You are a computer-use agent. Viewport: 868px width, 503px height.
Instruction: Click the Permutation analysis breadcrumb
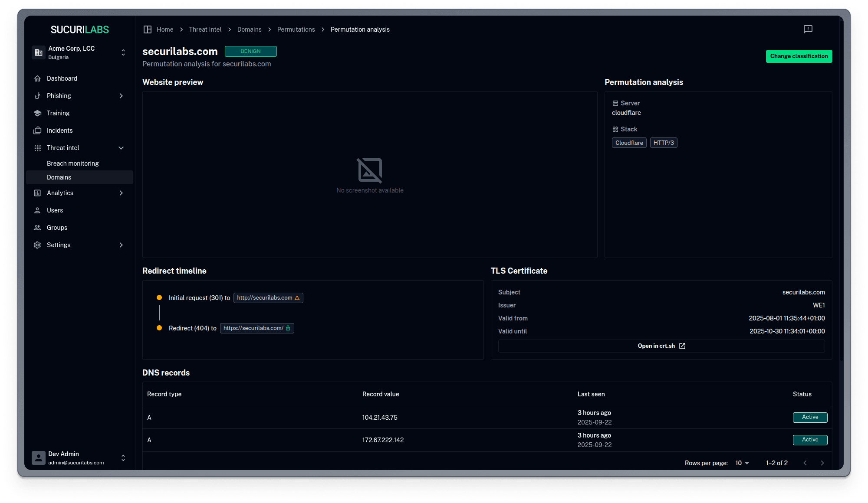click(360, 29)
